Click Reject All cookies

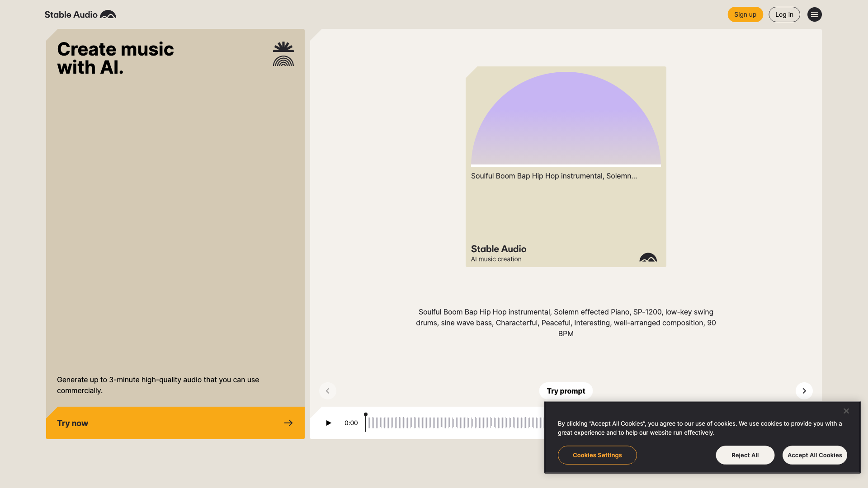[x=745, y=455]
